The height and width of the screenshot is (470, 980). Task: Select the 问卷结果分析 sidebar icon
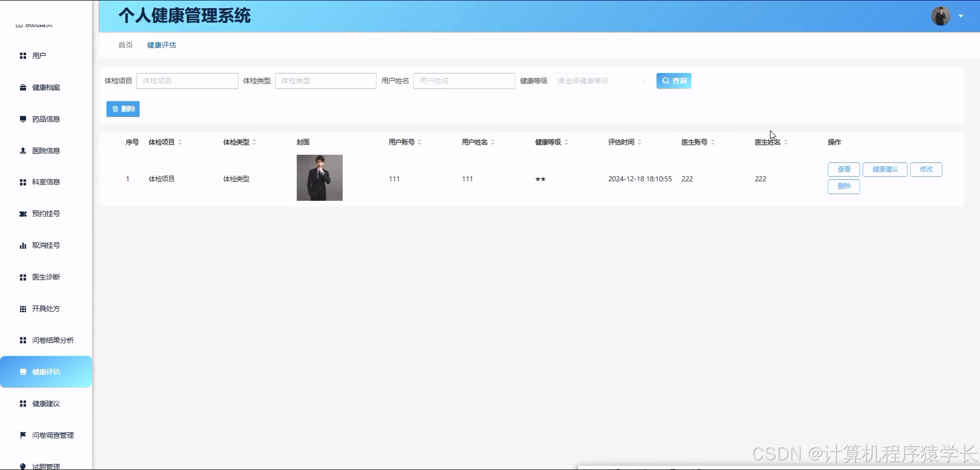click(23, 340)
